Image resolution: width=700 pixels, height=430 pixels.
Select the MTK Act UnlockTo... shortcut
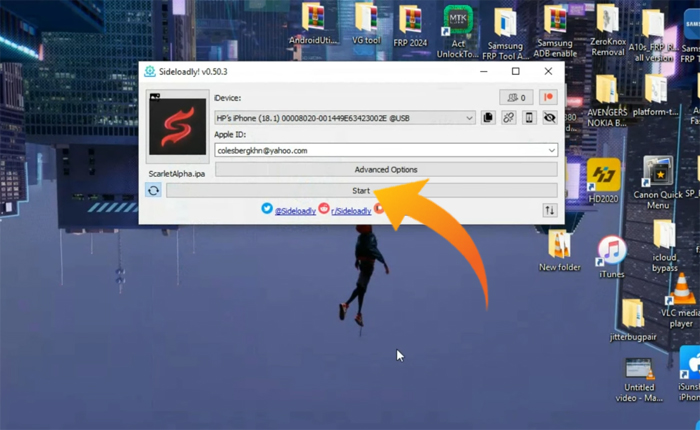point(458,31)
